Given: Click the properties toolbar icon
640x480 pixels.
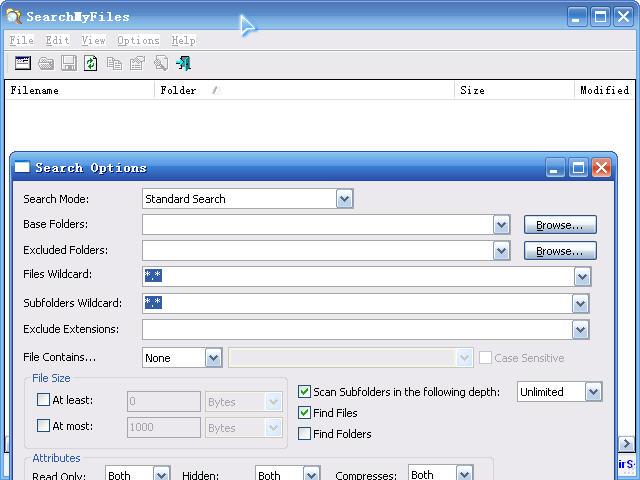Looking at the screenshot, I should click(x=137, y=63).
